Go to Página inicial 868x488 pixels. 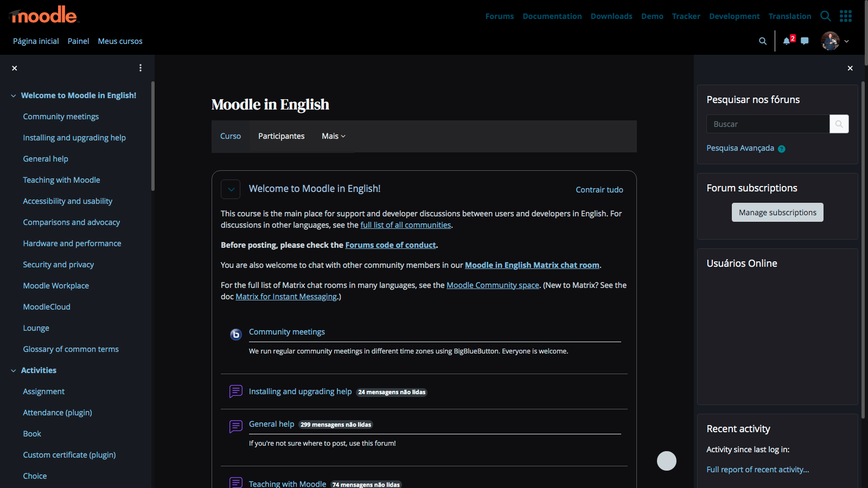point(36,41)
